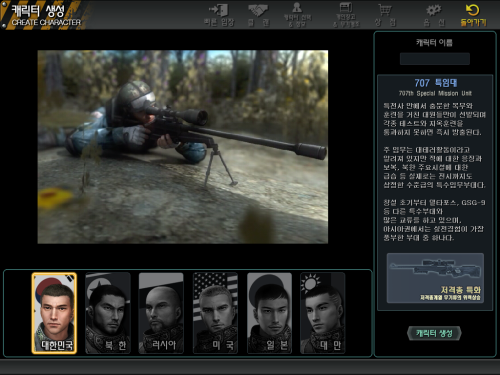This screenshot has width=500, height=375.
Task: Select the 일본 character portrait
Action: (x=269, y=313)
